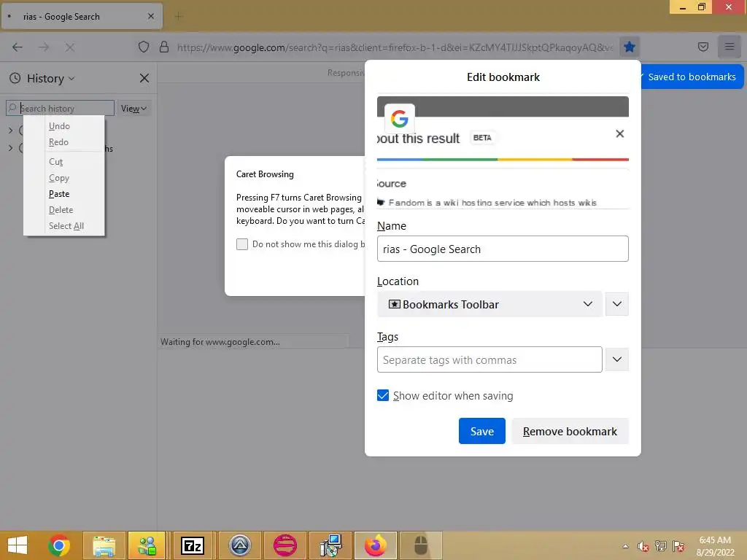Open the View dropdown in History sidebar
This screenshot has height=560, width=747.
(134, 109)
